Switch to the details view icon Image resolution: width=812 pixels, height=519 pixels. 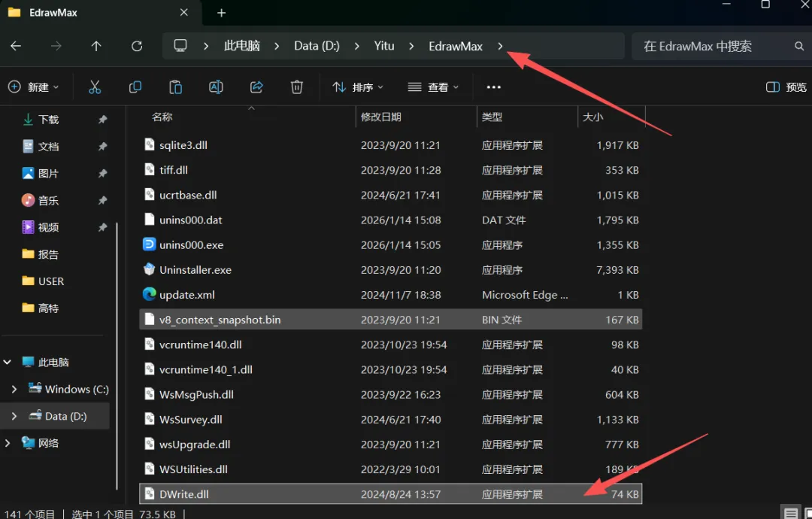pyautogui.click(x=791, y=513)
